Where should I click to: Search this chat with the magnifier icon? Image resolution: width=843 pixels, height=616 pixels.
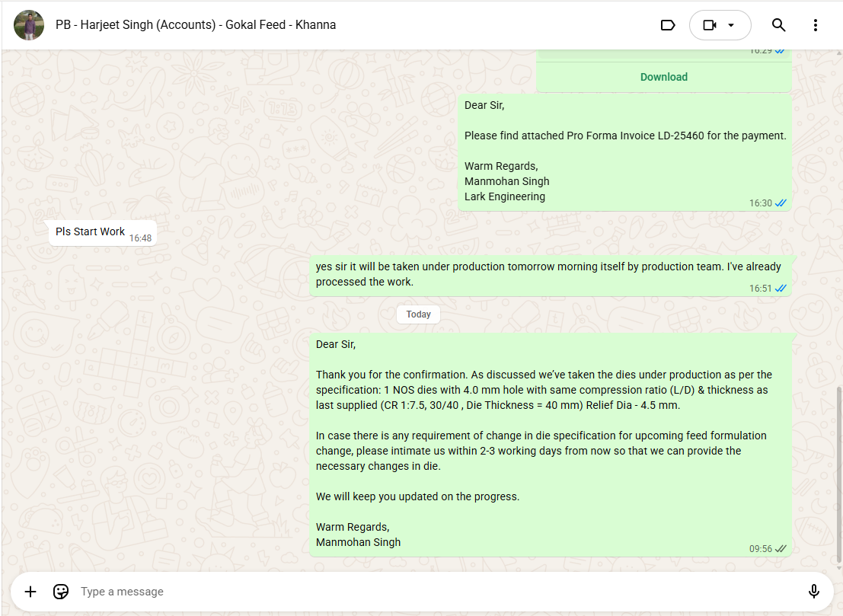pyautogui.click(x=778, y=25)
